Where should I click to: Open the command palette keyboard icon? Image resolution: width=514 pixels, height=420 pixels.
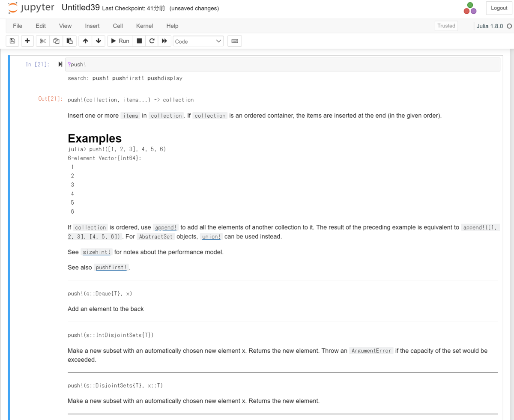235,41
